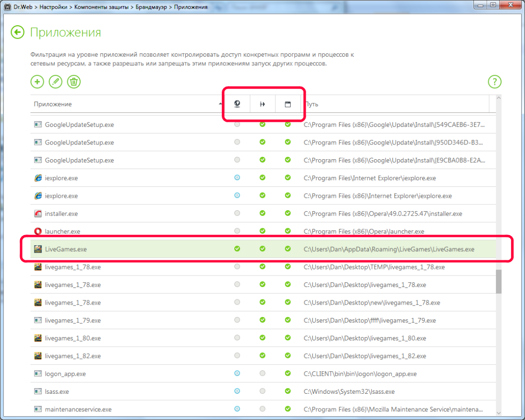Toggle network access status for livegames_1_82.exe
This screenshot has height=420, width=525.
237,356
